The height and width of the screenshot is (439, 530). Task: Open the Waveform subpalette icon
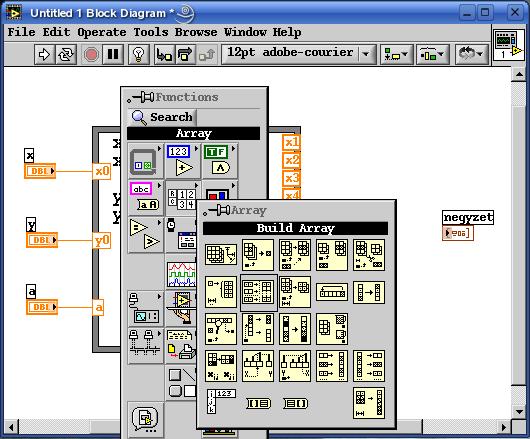pos(182,273)
